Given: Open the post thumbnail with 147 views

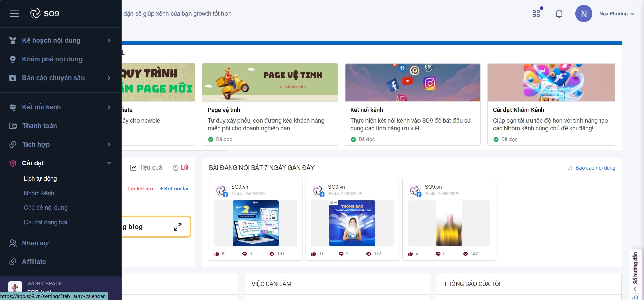Looking at the screenshot, I should 449,223.
